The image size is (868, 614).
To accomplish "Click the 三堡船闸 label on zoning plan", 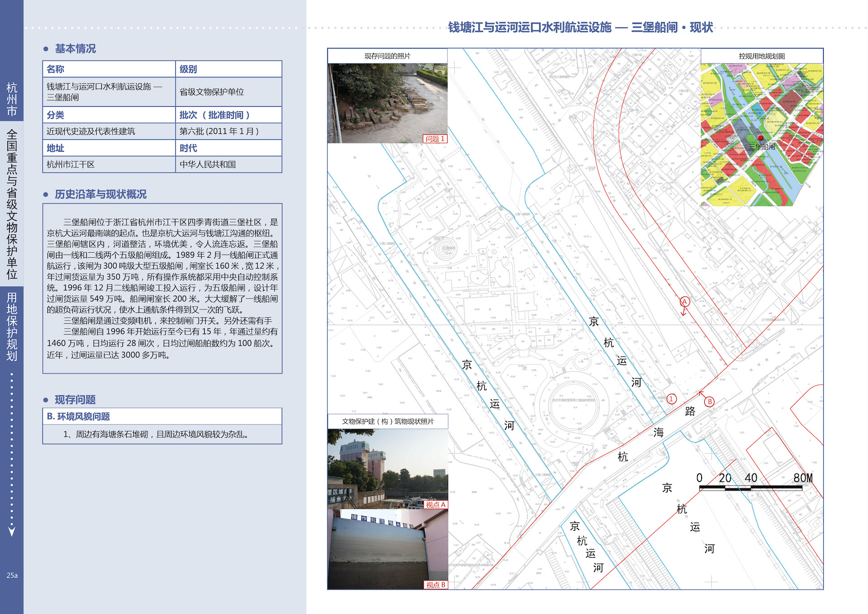I will tap(762, 146).
